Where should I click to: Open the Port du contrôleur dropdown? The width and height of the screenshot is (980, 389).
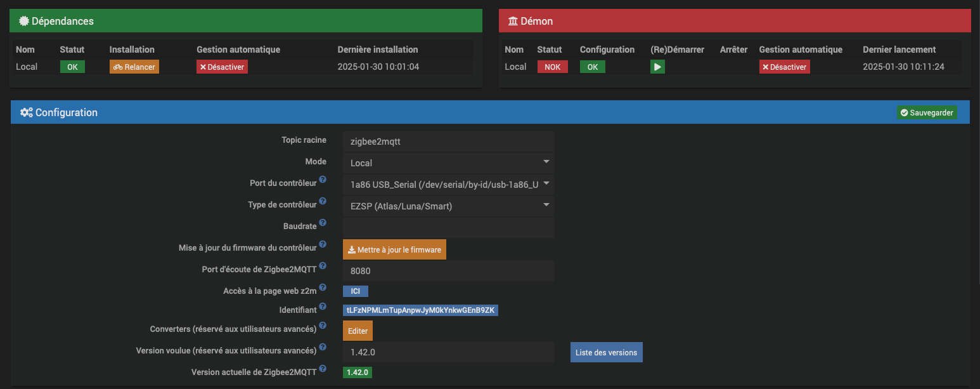click(448, 185)
